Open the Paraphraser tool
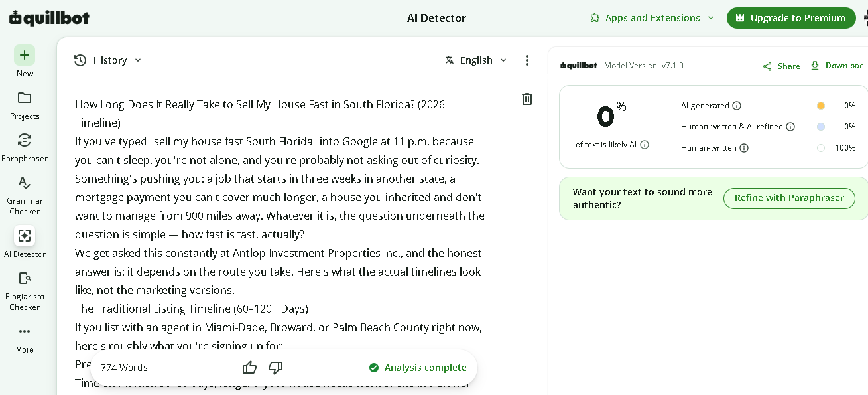868x395 pixels. [x=25, y=140]
